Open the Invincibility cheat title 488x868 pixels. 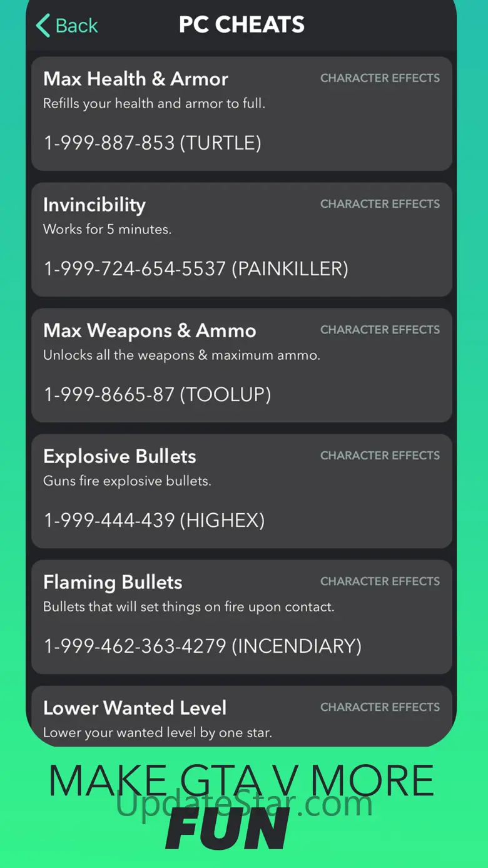(x=94, y=205)
